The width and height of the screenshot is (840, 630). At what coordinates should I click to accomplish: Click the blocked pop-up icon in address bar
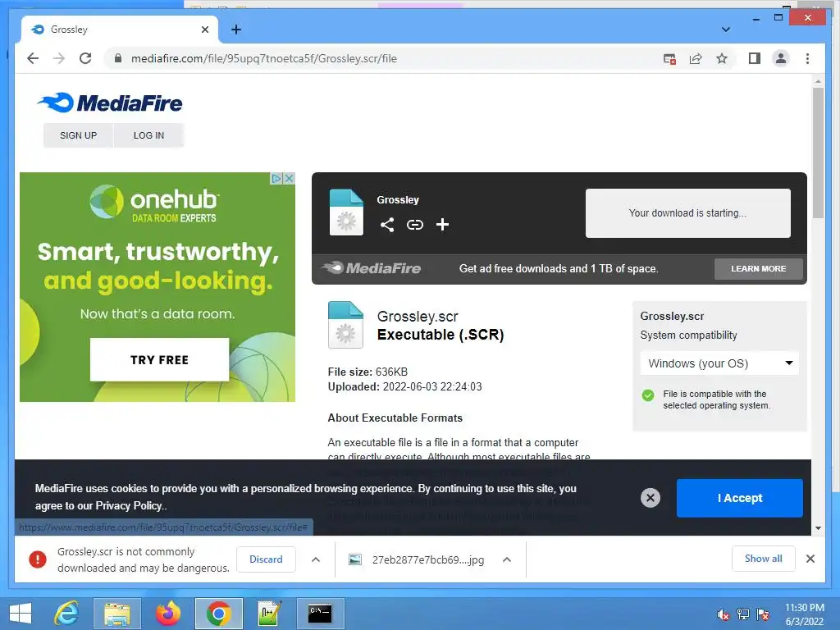pos(669,59)
